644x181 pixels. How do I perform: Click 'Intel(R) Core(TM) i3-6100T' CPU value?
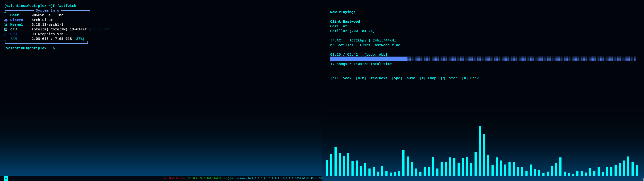pyautogui.click(x=59, y=29)
